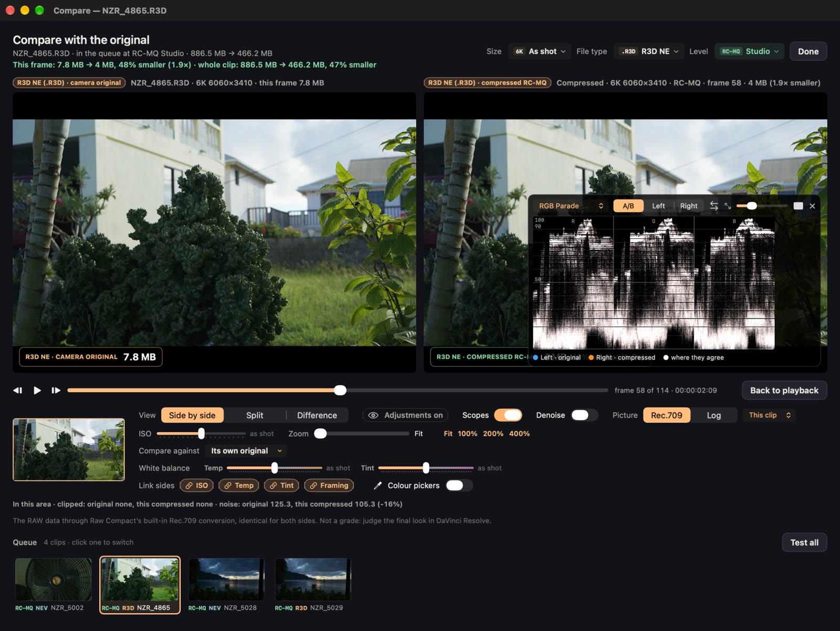The height and width of the screenshot is (631, 840).
Task: Select A/B scope mode
Action: (628, 206)
